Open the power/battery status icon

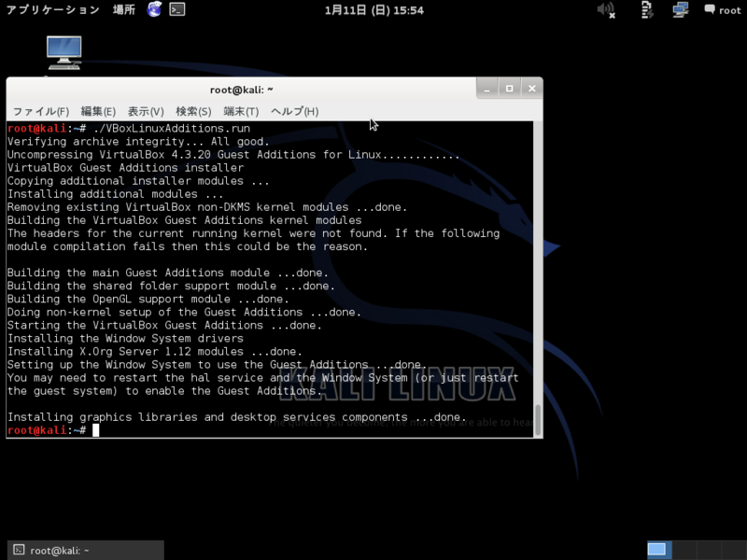646,9
